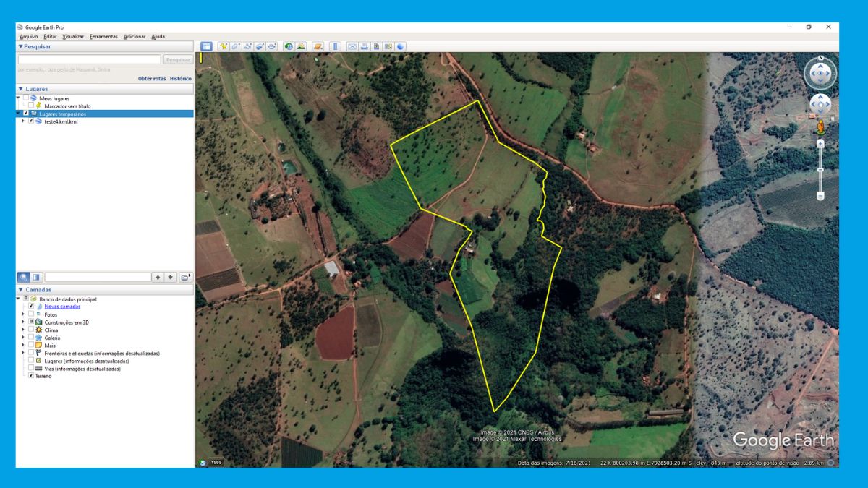This screenshot has width=868, height=488.
Task: Click the Obter rotas link
Action: tap(152, 78)
